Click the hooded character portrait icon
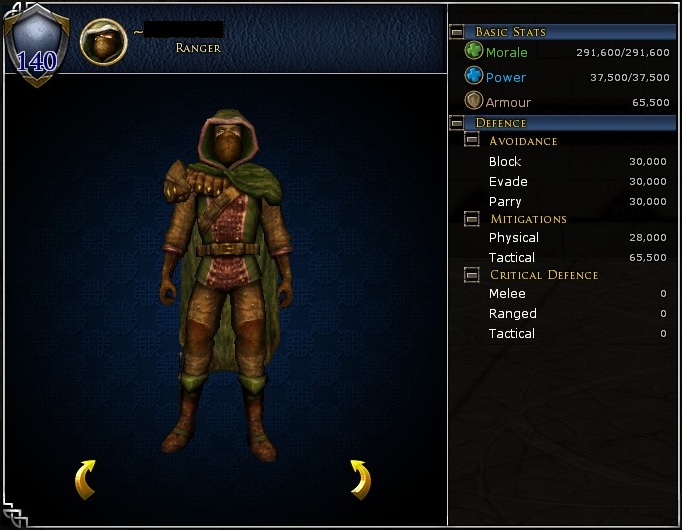Viewport: 682px width, 530px height. tap(104, 42)
